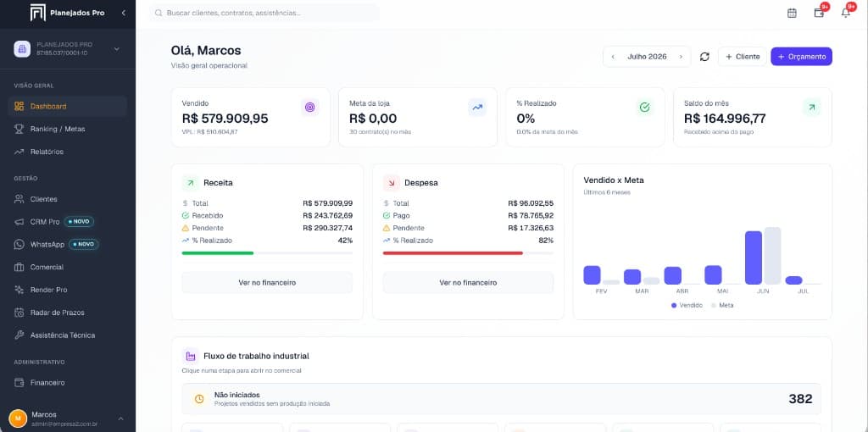Click the company building avatar icon
868x432 pixels.
pos(22,49)
